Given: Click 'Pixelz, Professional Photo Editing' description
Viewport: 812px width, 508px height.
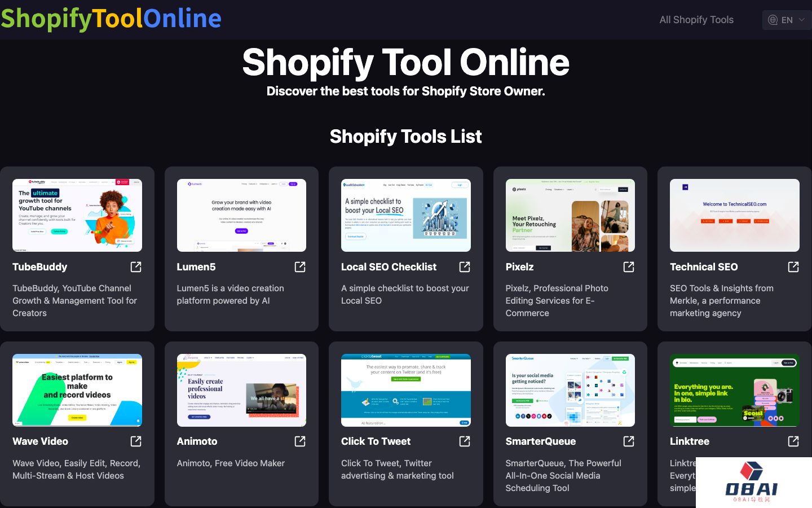Looking at the screenshot, I should tap(557, 300).
